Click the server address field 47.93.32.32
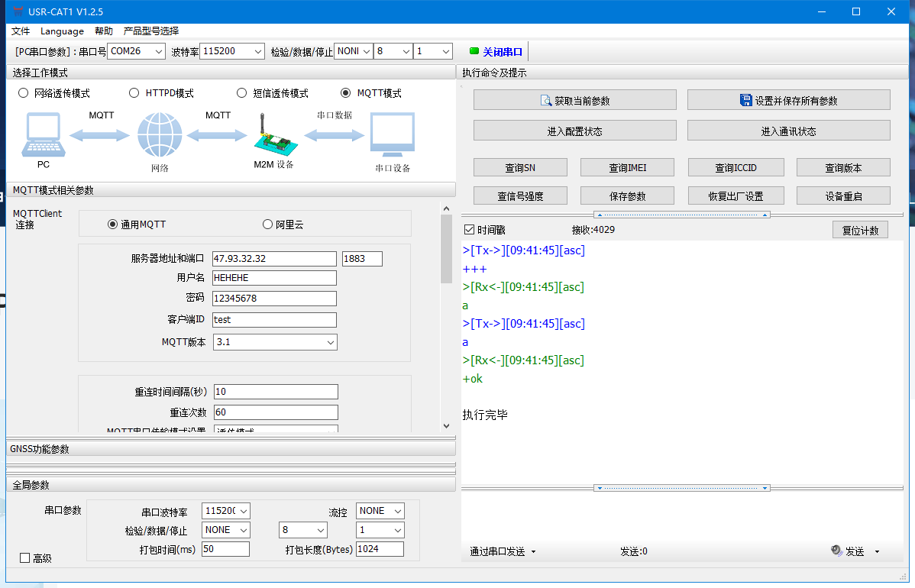This screenshot has width=915, height=588. tap(274, 258)
